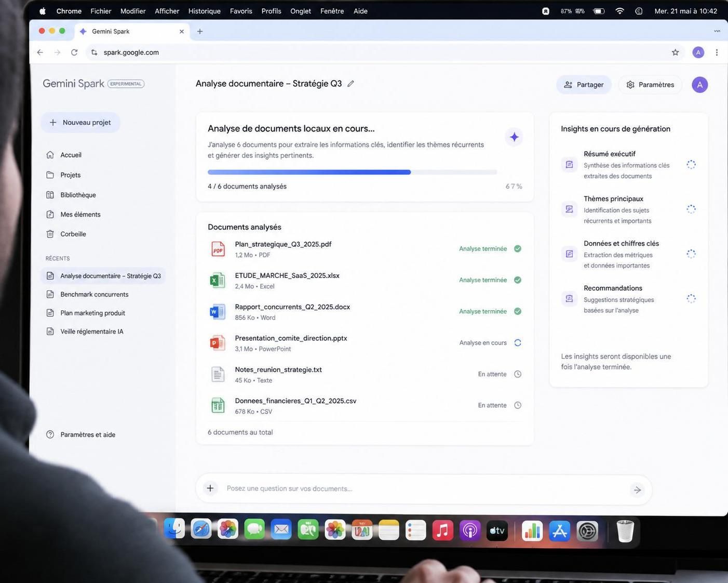Viewport: 728px width, 583px height.
Task: Click Excel icon for ETUDE_MARCHE_SaaS_2025.xlsx
Action: coord(218,281)
